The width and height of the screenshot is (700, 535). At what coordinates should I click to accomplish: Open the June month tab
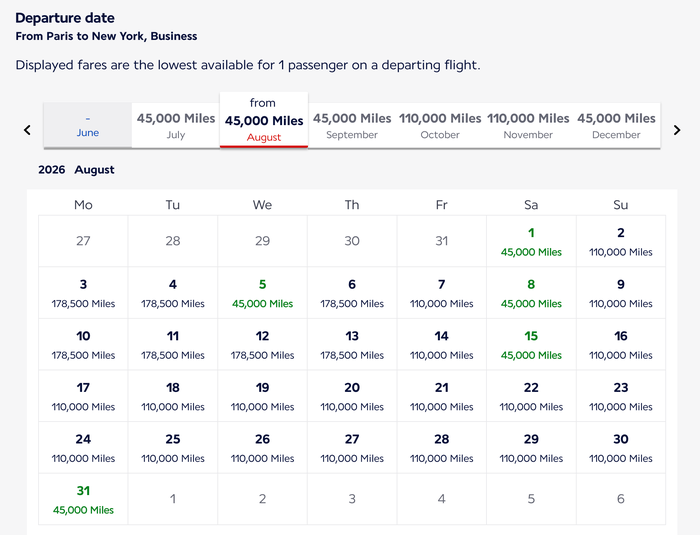click(x=88, y=125)
